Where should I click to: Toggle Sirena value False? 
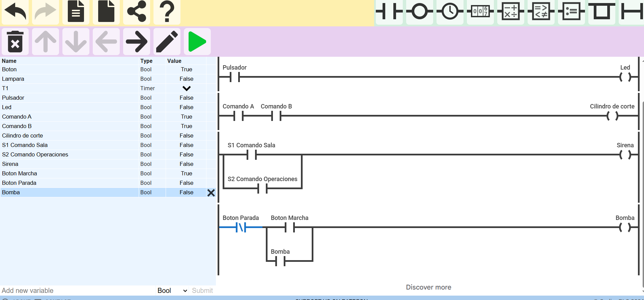pyautogui.click(x=187, y=164)
